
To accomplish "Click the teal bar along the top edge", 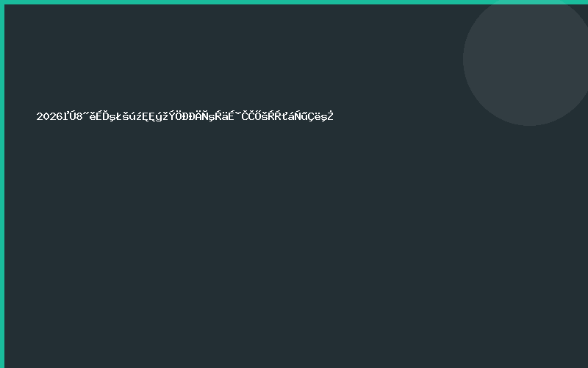I will coord(294,2).
